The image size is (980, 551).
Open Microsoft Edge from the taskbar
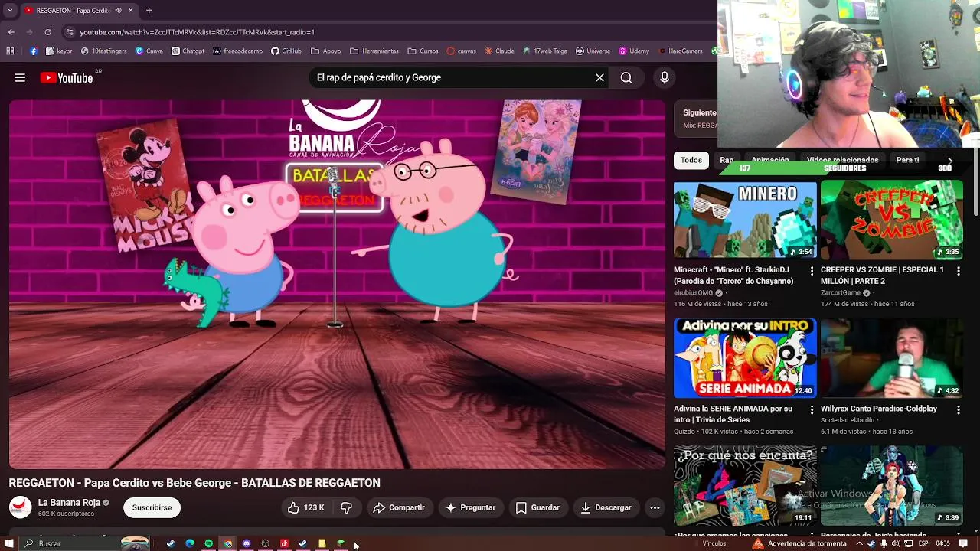[190, 543]
